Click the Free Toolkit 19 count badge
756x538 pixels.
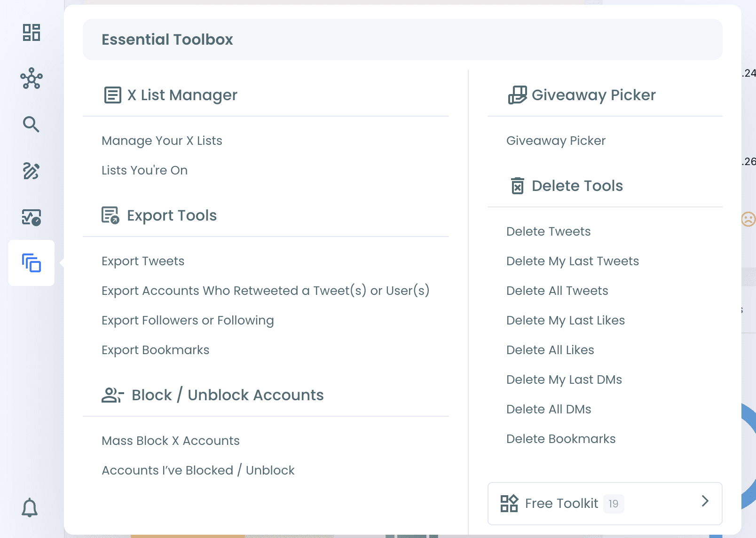pos(614,504)
